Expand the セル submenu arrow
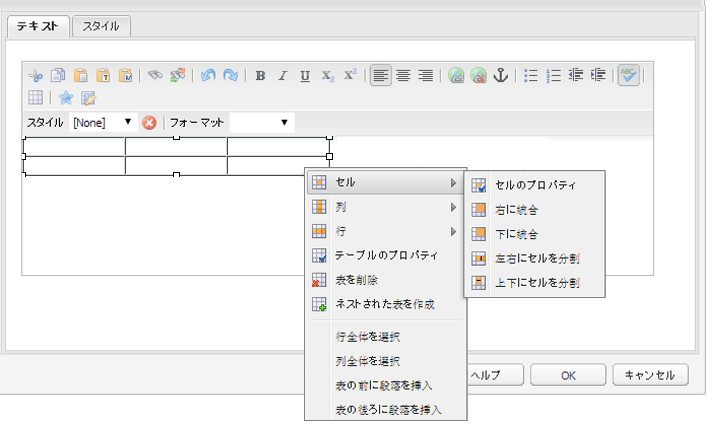This screenshot has width=708, height=424. pyautogui.click(x=453, y=183)
